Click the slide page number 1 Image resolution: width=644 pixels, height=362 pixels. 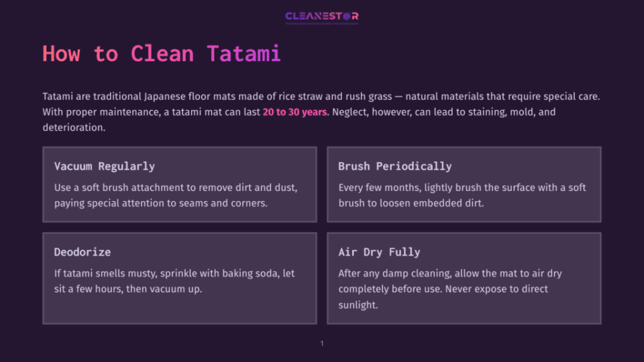[x=322, y=343]
